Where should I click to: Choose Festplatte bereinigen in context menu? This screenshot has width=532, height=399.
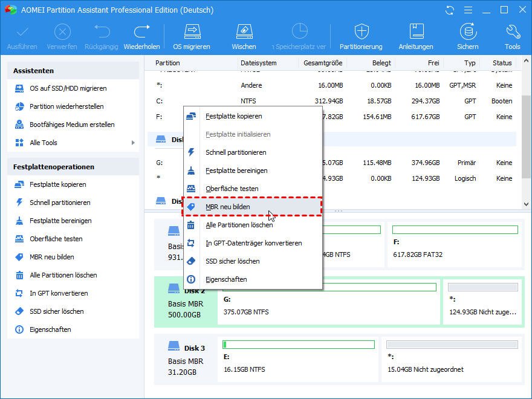253,170
